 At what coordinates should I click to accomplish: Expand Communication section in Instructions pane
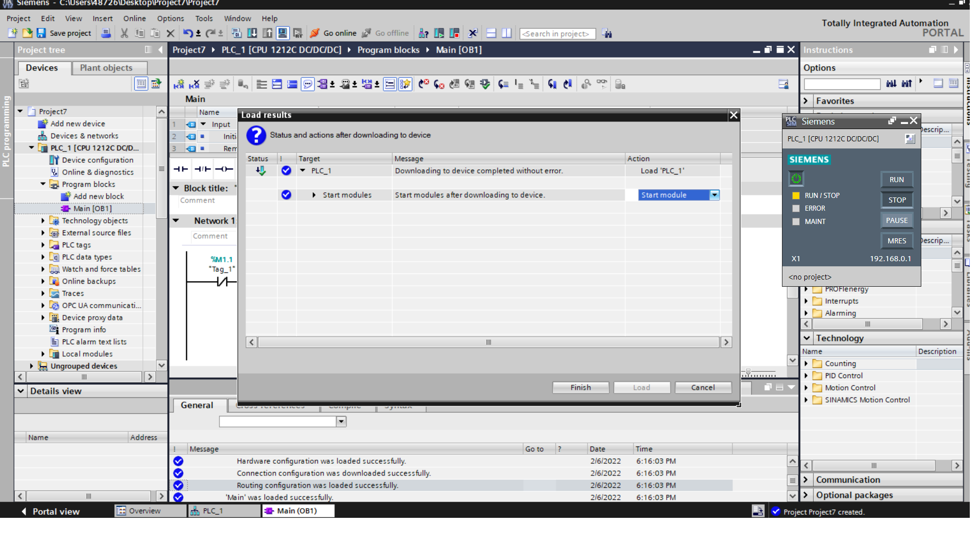tap(806, 480)
